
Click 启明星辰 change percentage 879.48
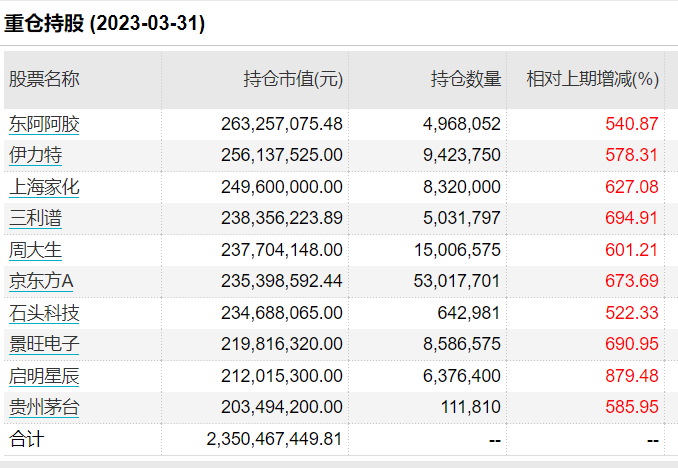(632, 376)
